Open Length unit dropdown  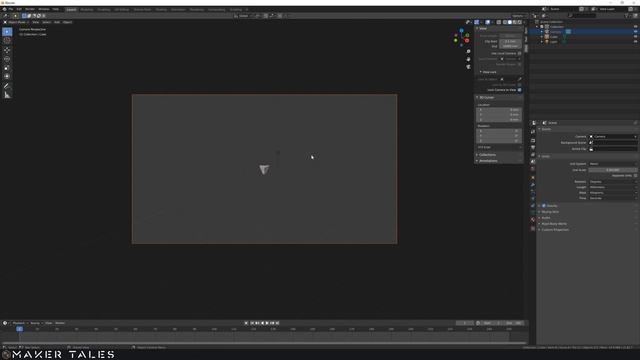pyautogui.click(x=613, y=187)
